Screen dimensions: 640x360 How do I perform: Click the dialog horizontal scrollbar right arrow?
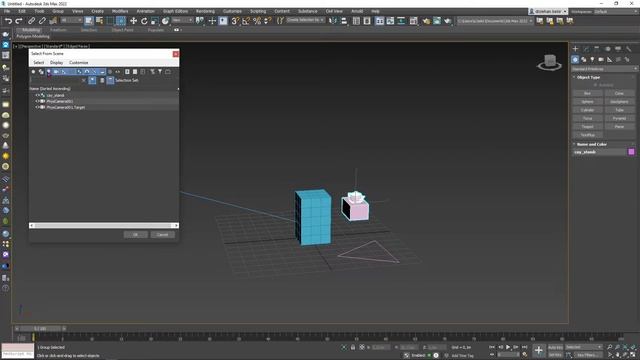click(x=176, y=225)
